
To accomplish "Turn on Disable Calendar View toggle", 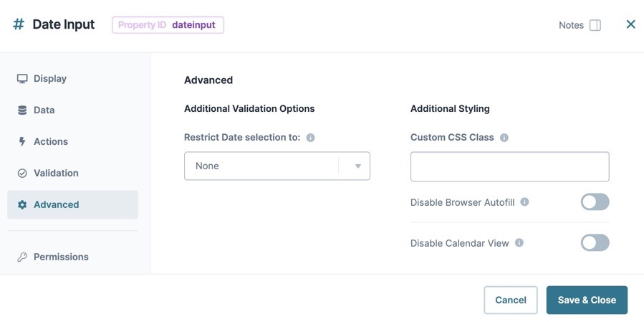I will click(595, 242).
